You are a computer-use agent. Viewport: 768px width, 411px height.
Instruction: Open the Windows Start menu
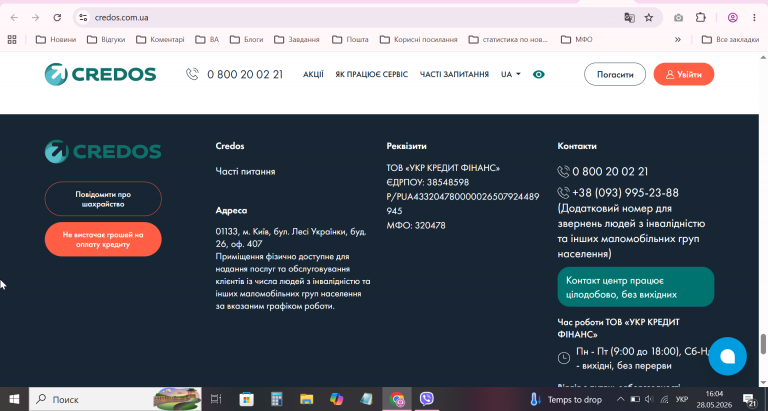pyautogui.click(x=14, y=399)
